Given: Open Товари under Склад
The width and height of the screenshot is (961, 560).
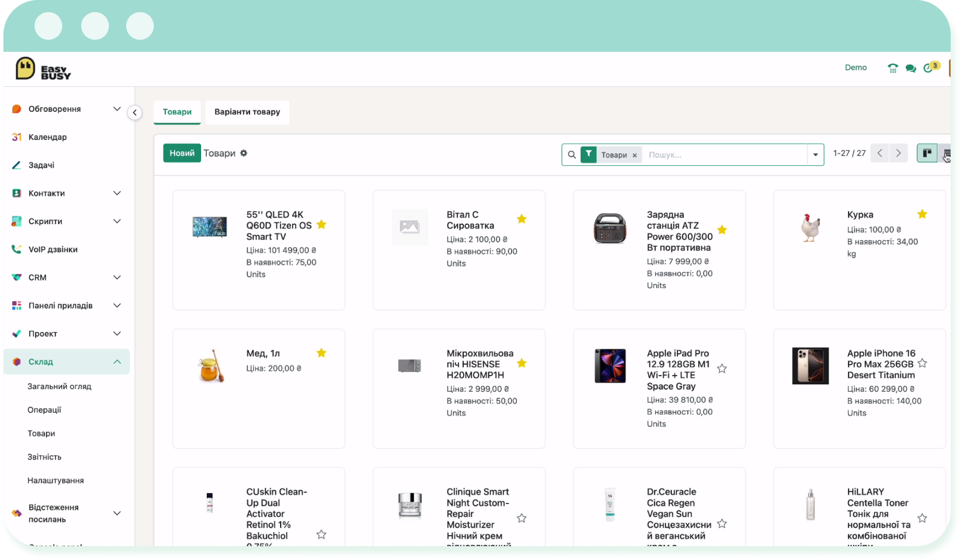Looking at the screenshot, I should click(41, 434).
